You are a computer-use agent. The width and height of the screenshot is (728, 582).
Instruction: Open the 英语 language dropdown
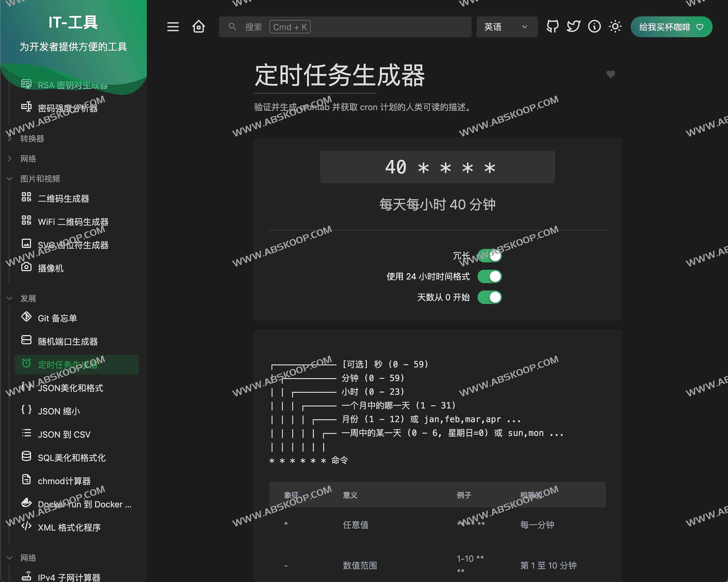click(506, 27)
